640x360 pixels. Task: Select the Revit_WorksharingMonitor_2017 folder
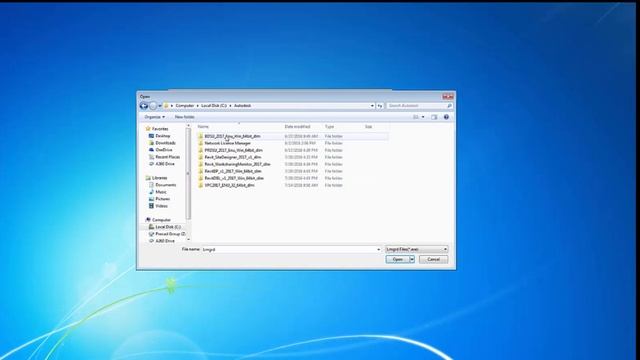[292, 164]
